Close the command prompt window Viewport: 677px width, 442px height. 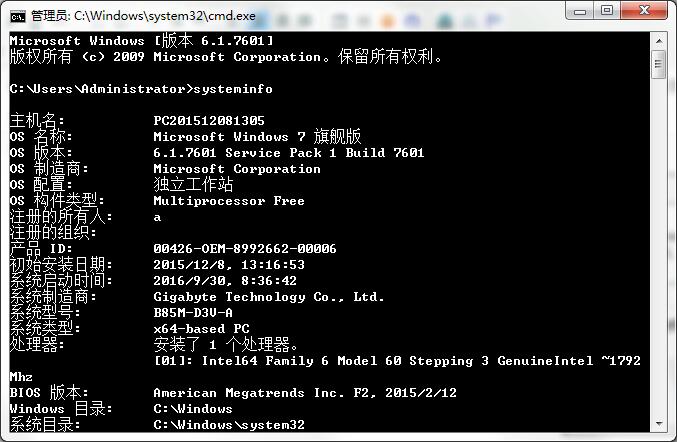pos(644,10)
